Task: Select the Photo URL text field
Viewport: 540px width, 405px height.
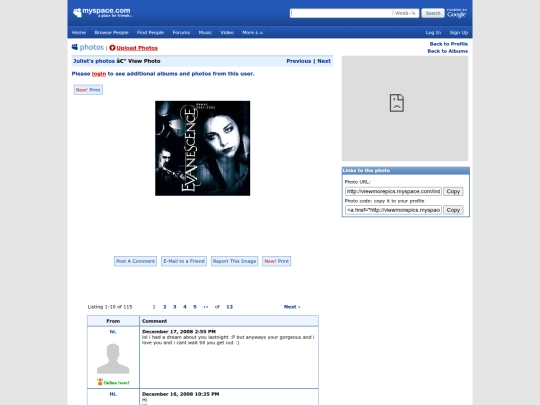Action: click(393, 191)
